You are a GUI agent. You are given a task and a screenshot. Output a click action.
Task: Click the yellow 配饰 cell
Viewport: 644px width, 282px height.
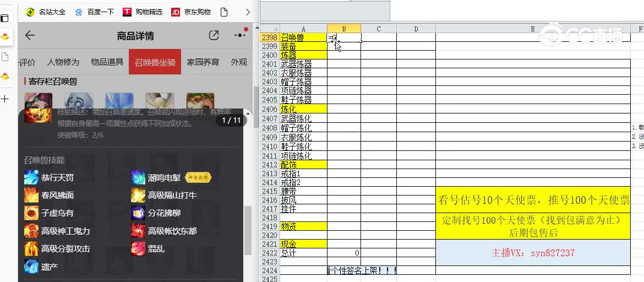[x=303, y=165]
